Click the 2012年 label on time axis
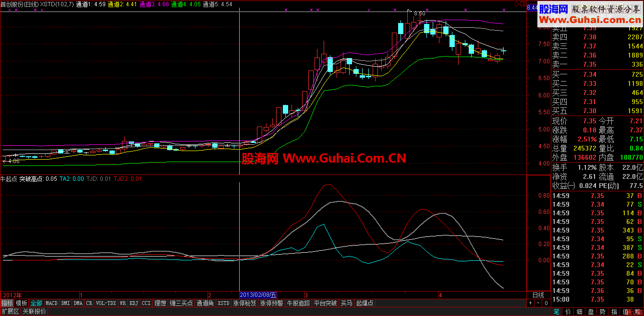644x316 pixels. [12, 294]
